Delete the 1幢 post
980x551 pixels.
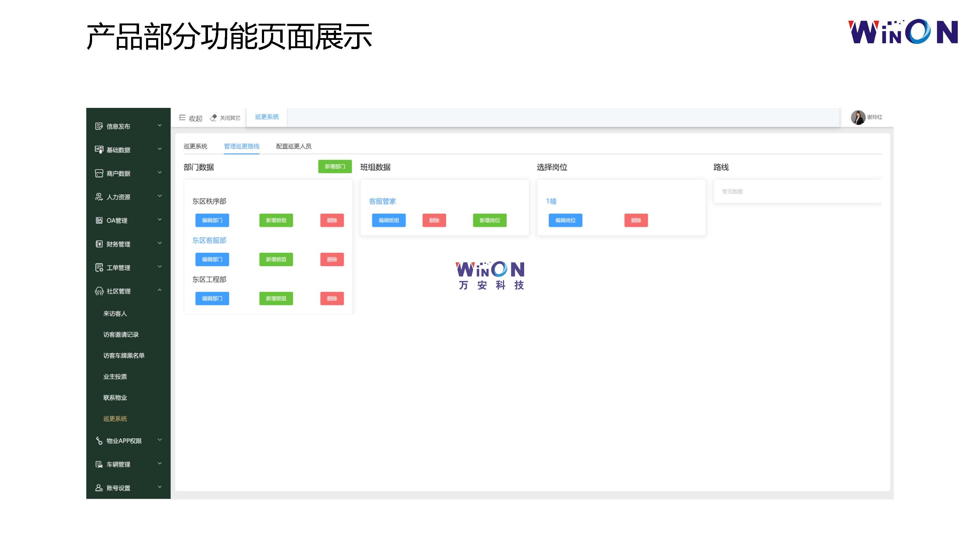click(636, 221)
